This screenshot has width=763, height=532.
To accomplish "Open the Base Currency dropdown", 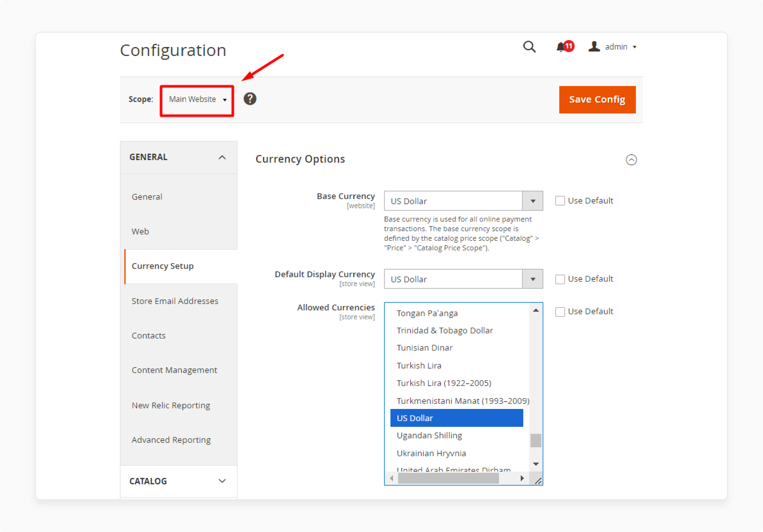I will (x=463, y=201).
